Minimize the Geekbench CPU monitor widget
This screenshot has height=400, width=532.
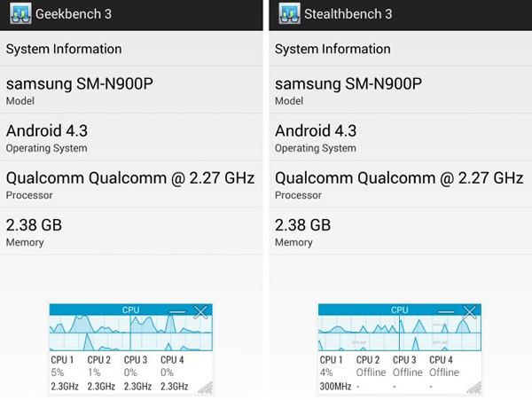point(177,311)
